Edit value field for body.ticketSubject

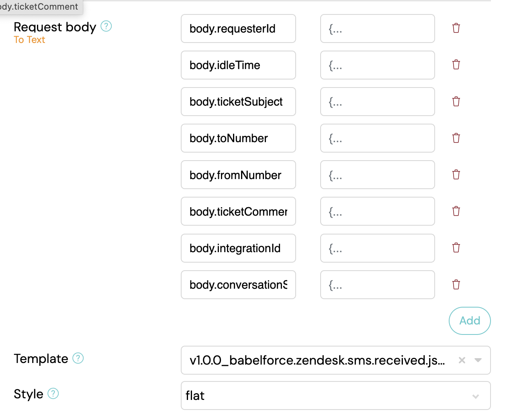378,102
